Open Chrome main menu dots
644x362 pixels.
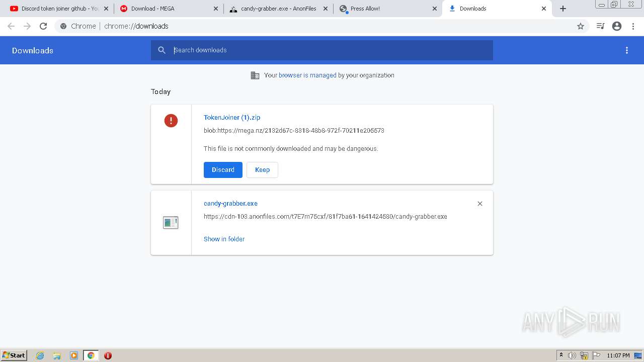(633, 26)
